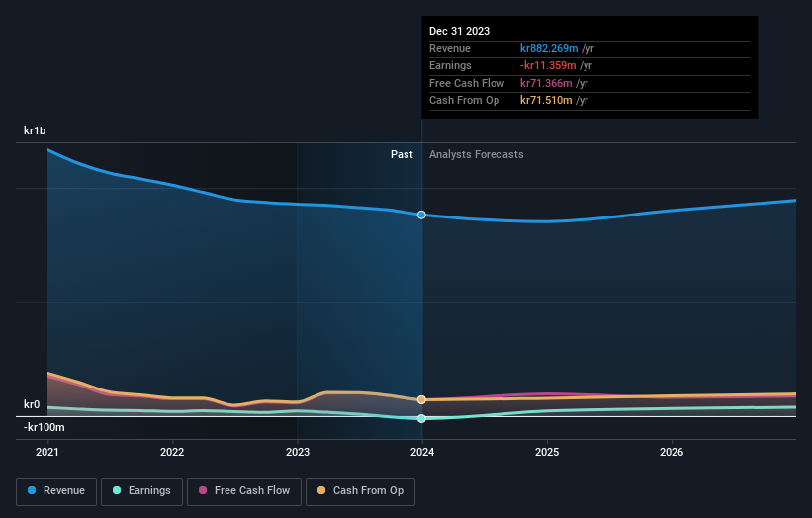Toggle the Revenue legend button

tap(56, 491)
